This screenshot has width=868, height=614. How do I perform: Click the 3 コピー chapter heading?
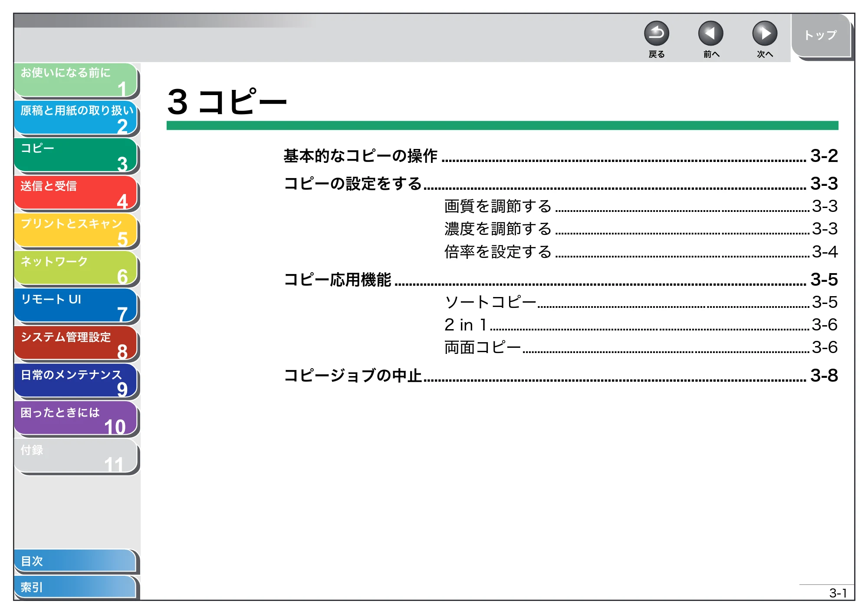(x=227, y=102)
